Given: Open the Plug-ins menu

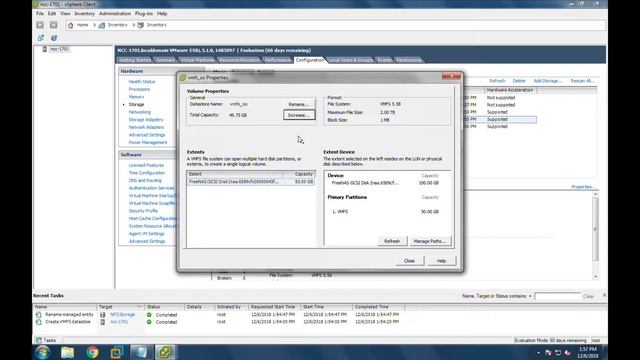Looking at the screenshot, I should [144, 13].
